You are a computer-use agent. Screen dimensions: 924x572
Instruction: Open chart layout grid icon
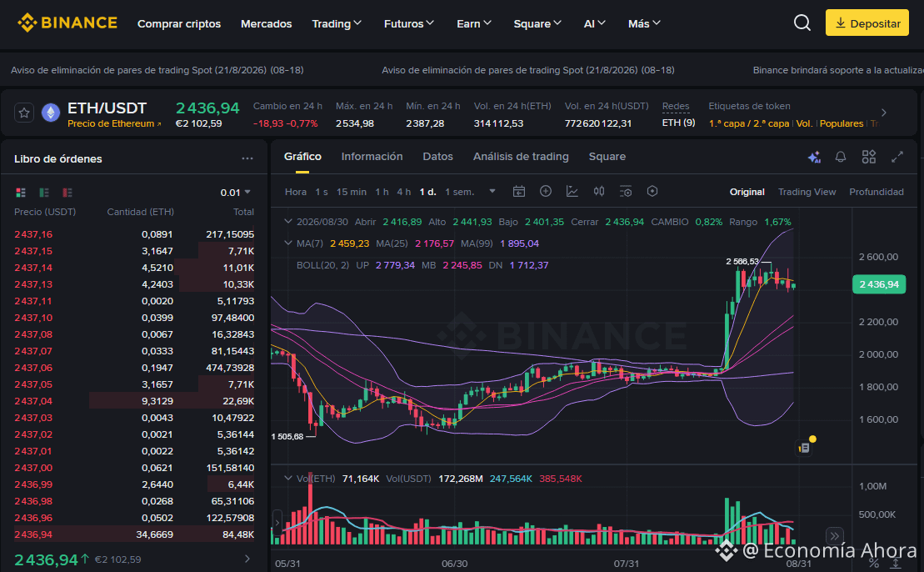(869, 157)
